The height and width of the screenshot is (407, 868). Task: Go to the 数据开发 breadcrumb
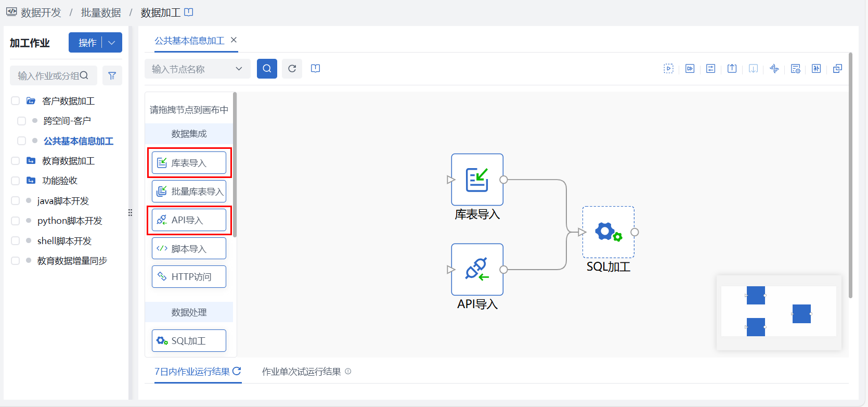point(41,12)
